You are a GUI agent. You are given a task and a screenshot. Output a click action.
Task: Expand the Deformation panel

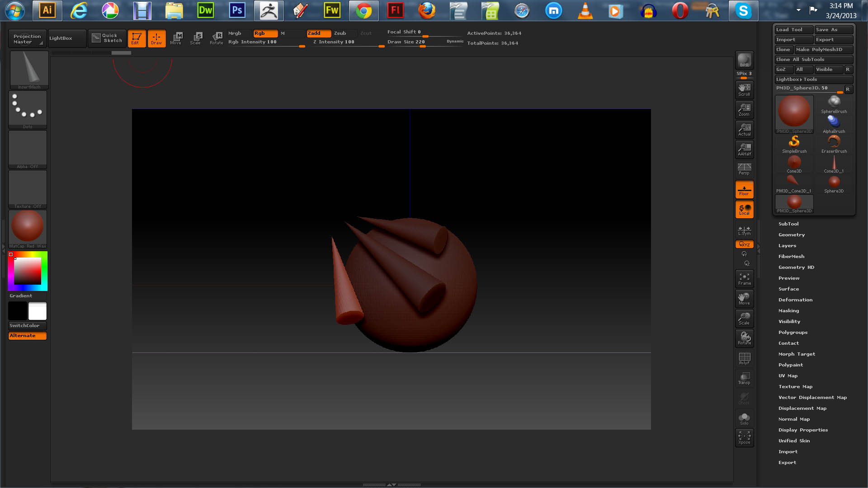[x=795, y=300]
